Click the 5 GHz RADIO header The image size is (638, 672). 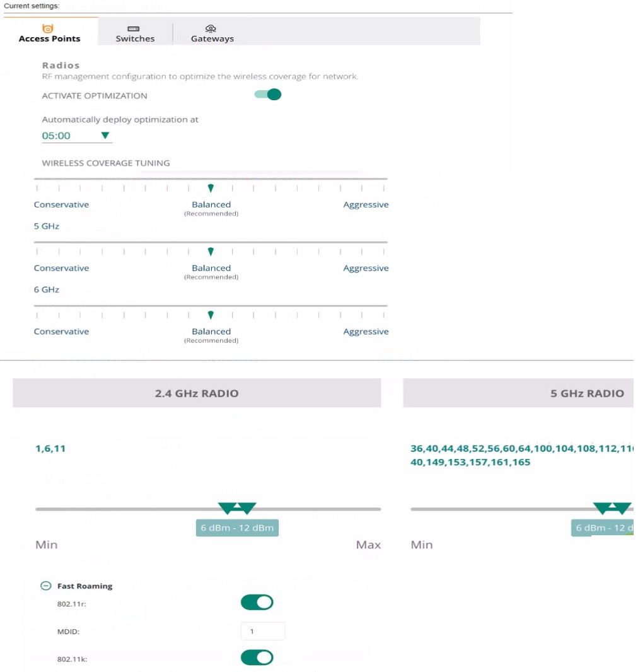point(586,393)
